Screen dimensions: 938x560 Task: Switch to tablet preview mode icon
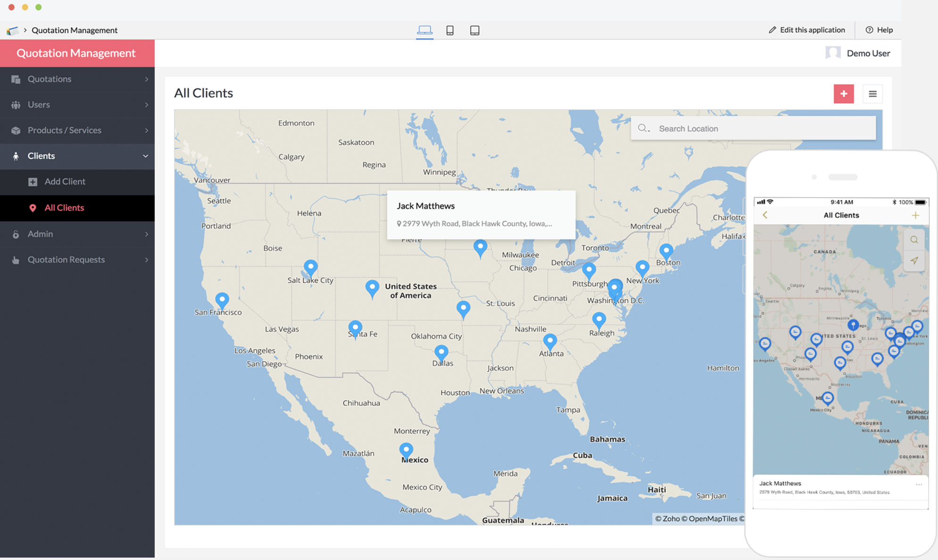pos(474,30)
